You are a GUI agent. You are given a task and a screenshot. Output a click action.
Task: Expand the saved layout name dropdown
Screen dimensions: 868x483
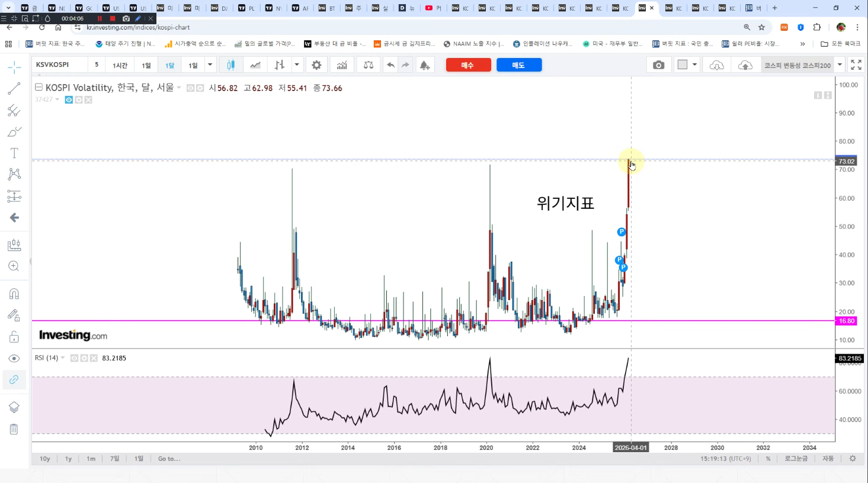840,65
